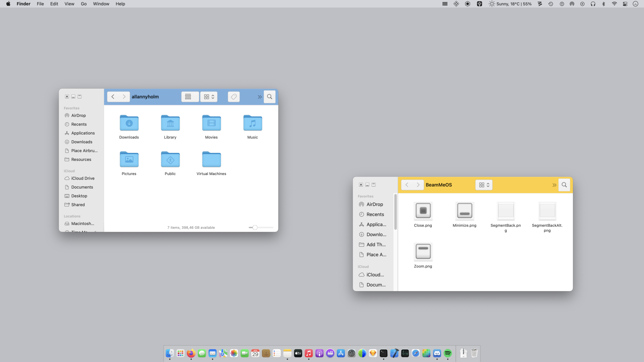Open the Virtual Machines folder
Screen dimensions: 644x362
(x=211, y=160)
